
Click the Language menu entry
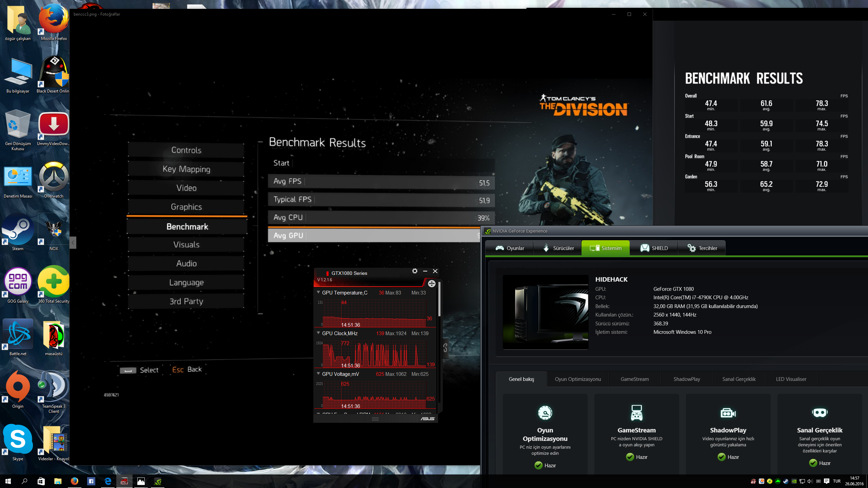pyautogui.click(x=186, y=282)
